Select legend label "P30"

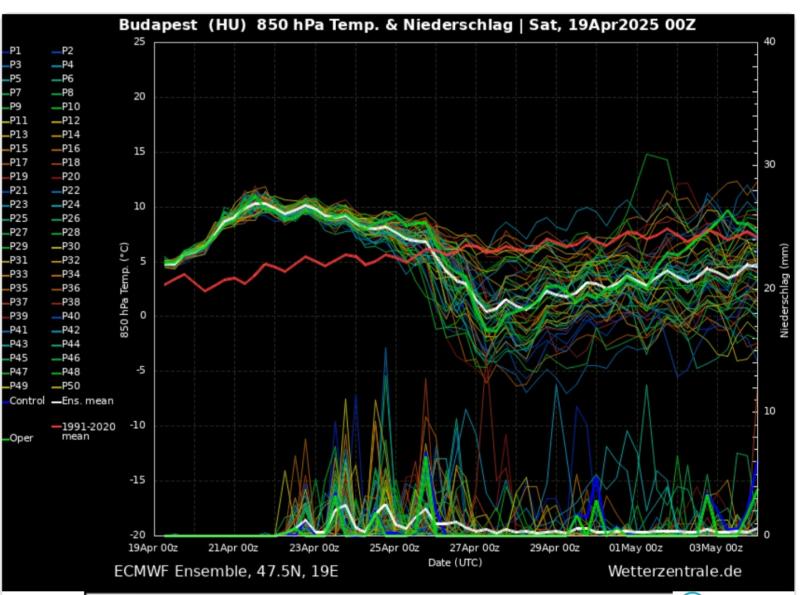66,246
